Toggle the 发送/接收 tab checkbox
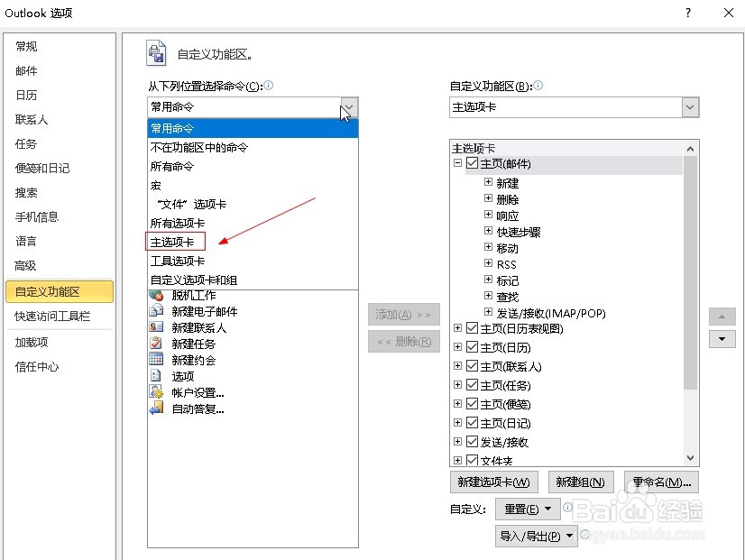The image size is (745, 560). point(472,442)
